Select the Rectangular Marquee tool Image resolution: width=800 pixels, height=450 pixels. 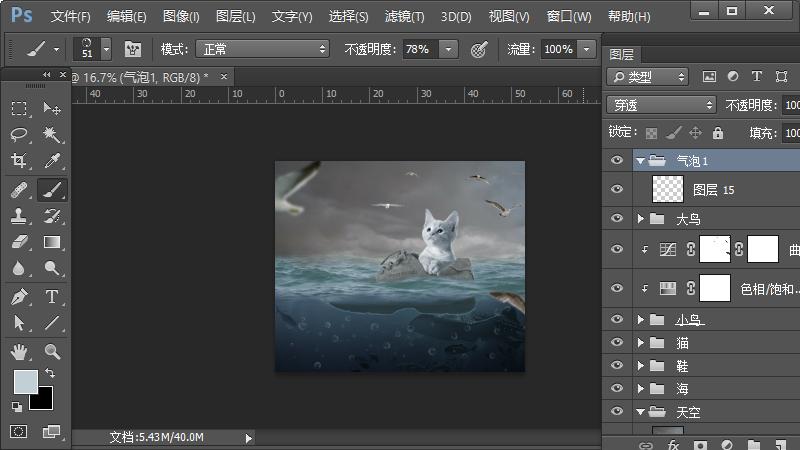19,108
